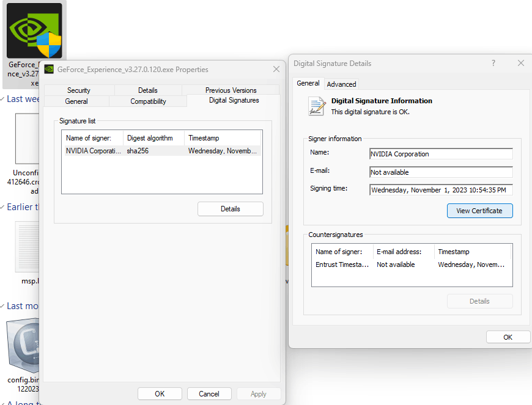Screen dimensions: 532x405
Task: Click the Details button under Countersignatures
Action: pyautogui.click(x=479, y=301)
